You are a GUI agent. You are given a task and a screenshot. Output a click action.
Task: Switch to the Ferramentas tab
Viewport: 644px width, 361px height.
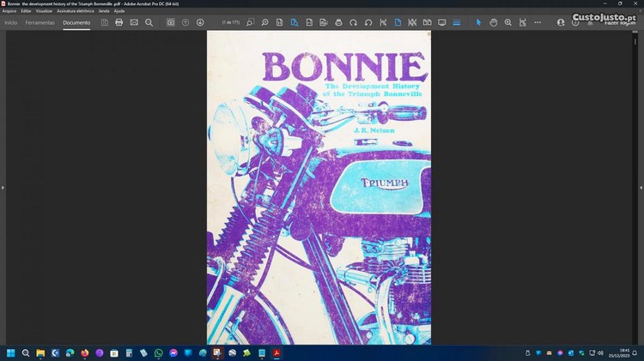pos(40,22)
